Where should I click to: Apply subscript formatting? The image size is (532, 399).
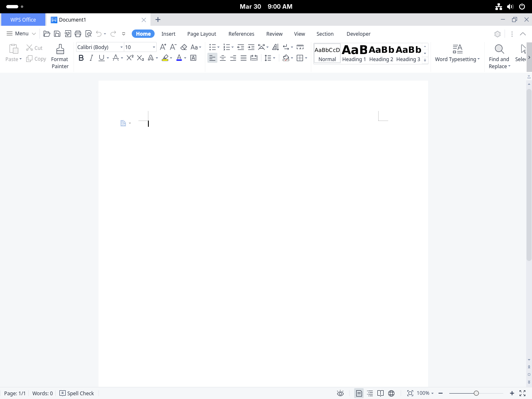click(x=140, y=58)
